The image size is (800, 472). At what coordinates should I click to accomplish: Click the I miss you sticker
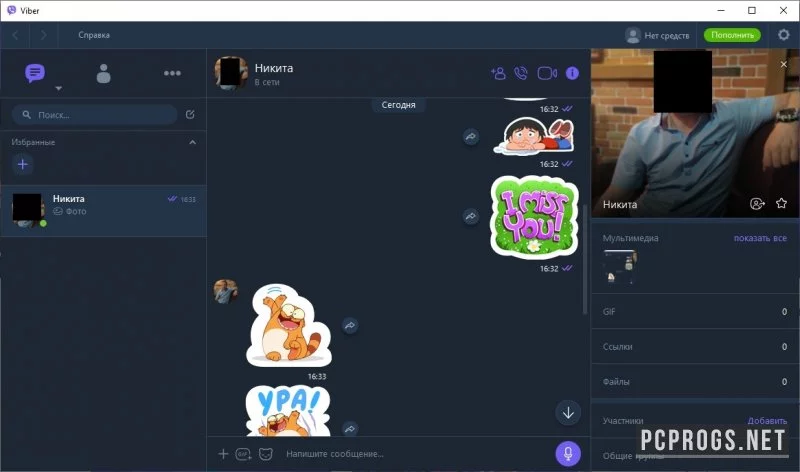tap(534, 217)
